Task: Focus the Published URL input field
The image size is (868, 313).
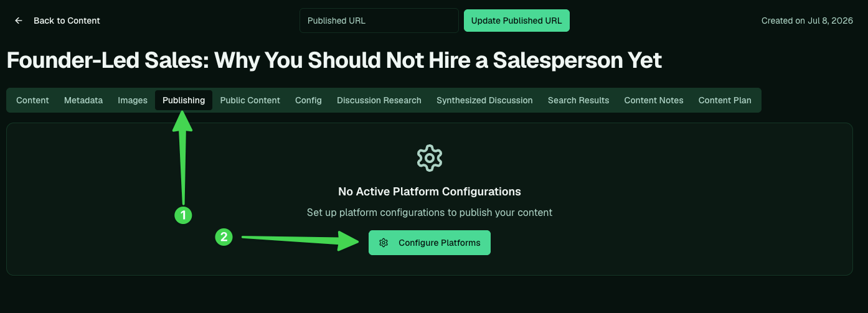Action: click(379, 21)
